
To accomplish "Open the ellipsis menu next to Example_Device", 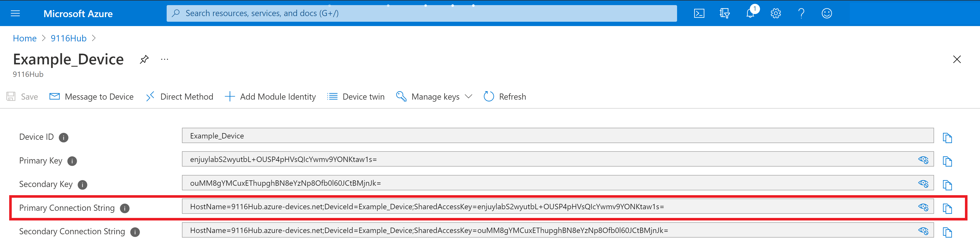I will (164, 59).
